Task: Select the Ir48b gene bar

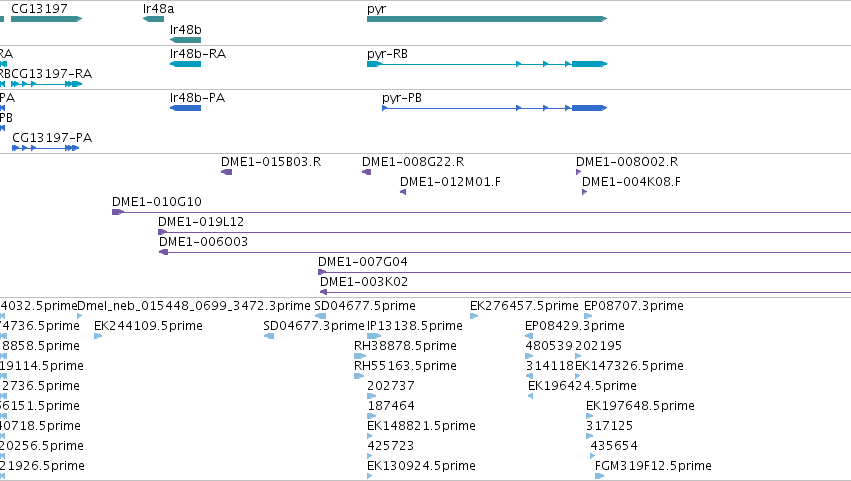Action: [x=185, y=40]
